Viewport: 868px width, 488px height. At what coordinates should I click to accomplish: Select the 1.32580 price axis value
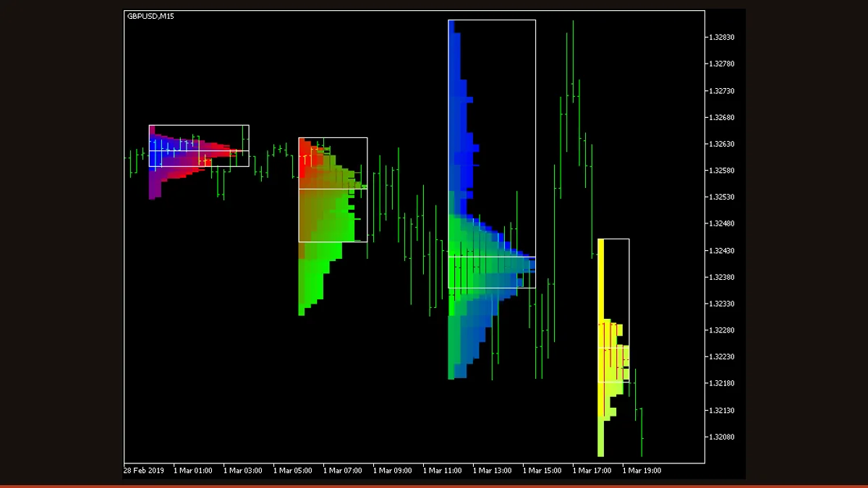pyautogui.click(x=721, y=171)
